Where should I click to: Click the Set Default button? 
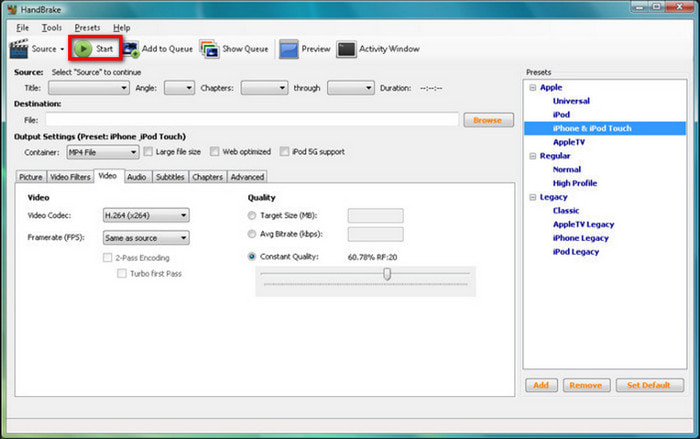pyautogui.click(x=649, y=385)
